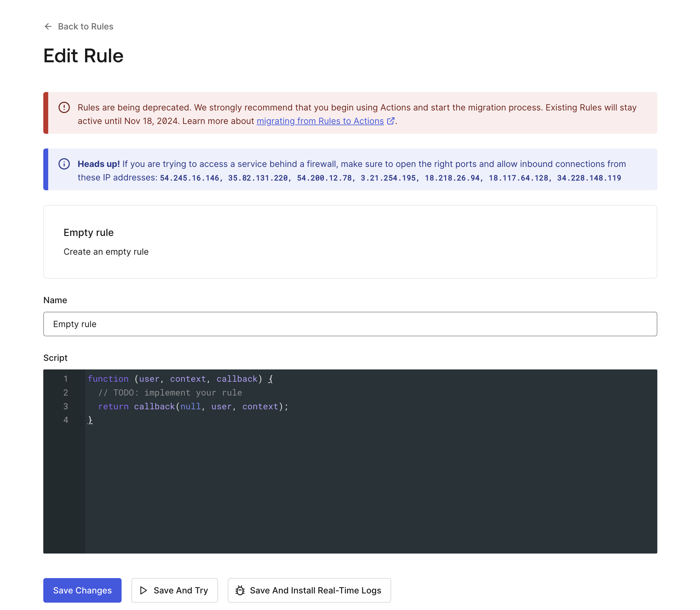700x610 pixels.
Task: Click line number 4 in editor gutter
Action: point(65,420)
